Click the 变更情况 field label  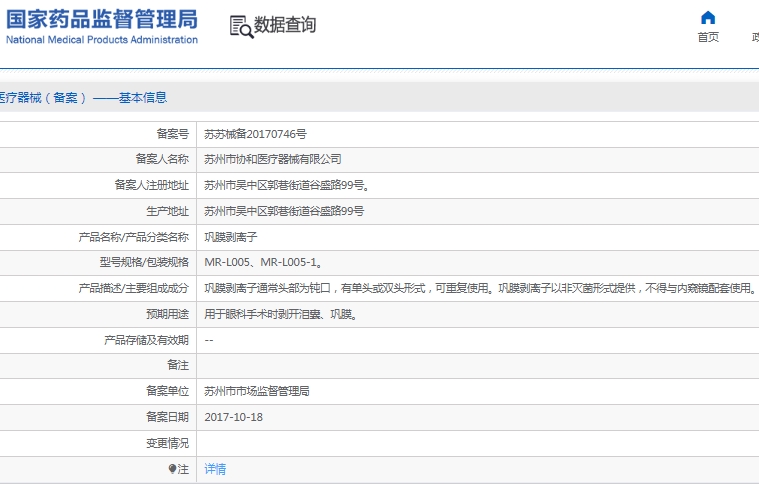point(167,443)
